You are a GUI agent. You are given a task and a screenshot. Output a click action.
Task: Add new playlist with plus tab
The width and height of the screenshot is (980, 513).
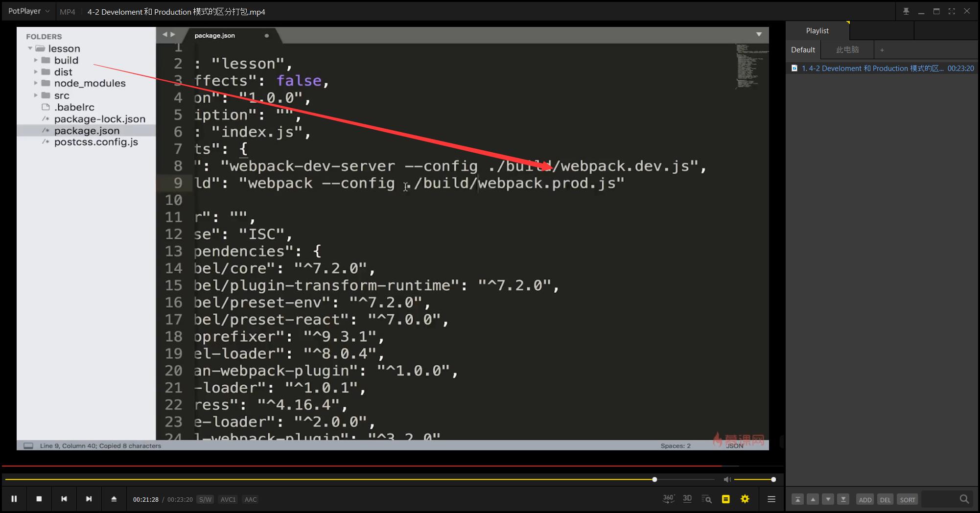point(882,50)
